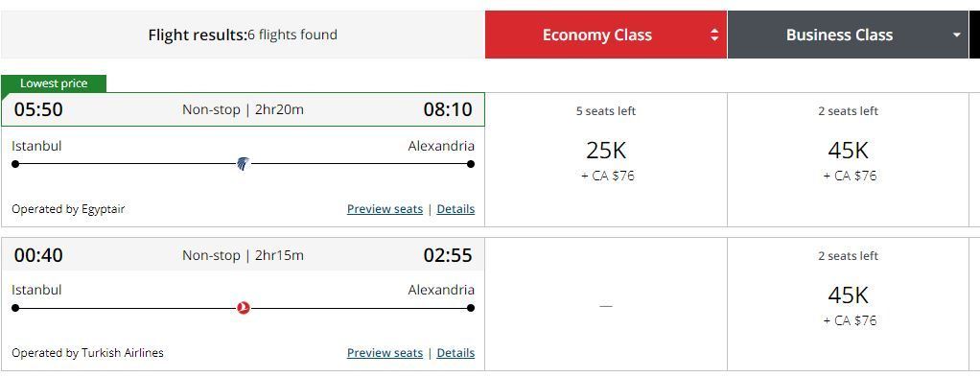This screenshot has height=377, width=980.
Task: Click Istanbul departure dot on Egyptair route line
Action: [x=15, y=164]
